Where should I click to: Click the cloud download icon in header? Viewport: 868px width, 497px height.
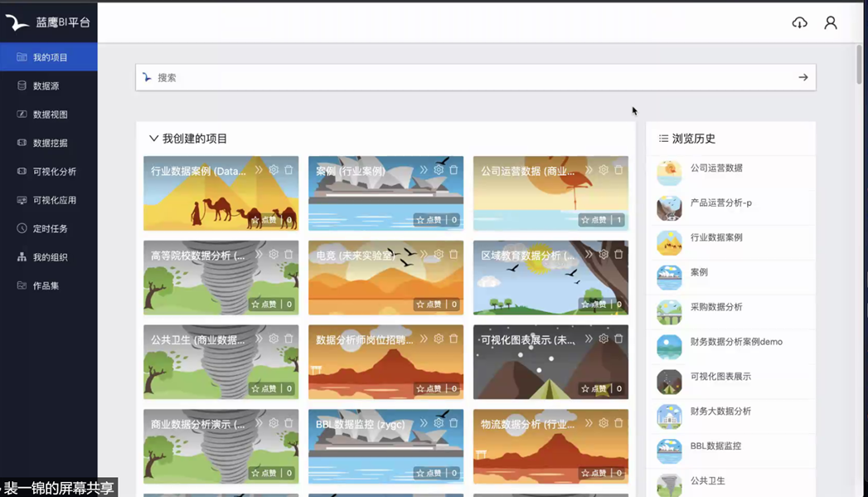click(x=799, y=22)
